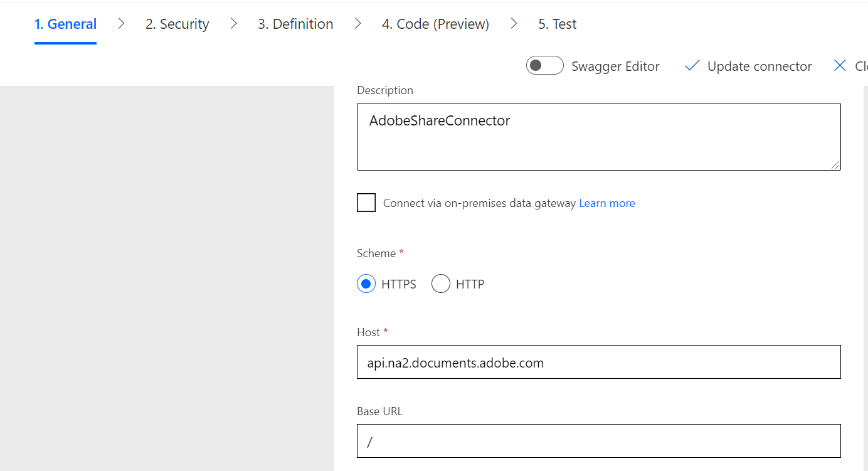The image size is (868, 471).
Task: Click the chevron before the Test step
Action: click(514, 23)
